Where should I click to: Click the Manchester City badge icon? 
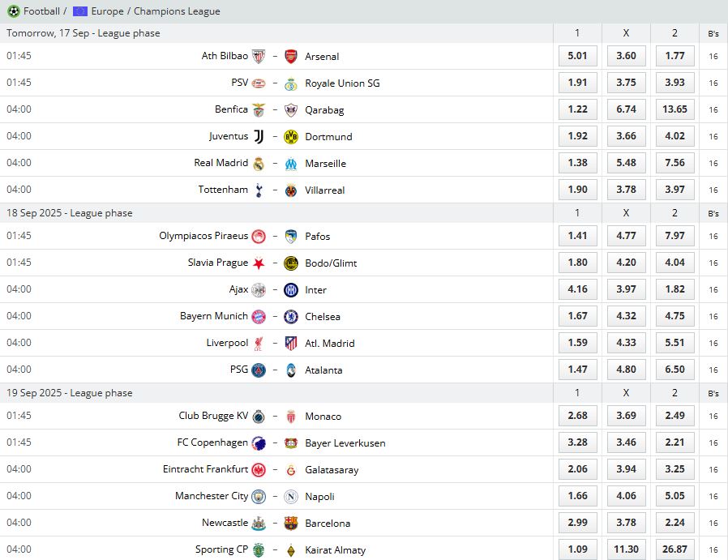(259, 497)
